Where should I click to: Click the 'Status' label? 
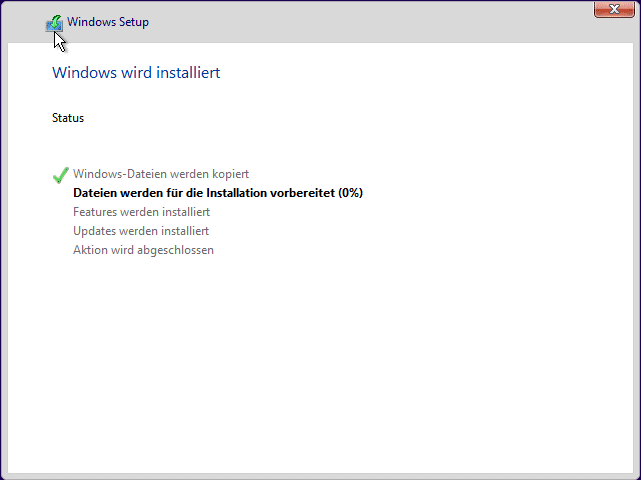click(68, 118)
